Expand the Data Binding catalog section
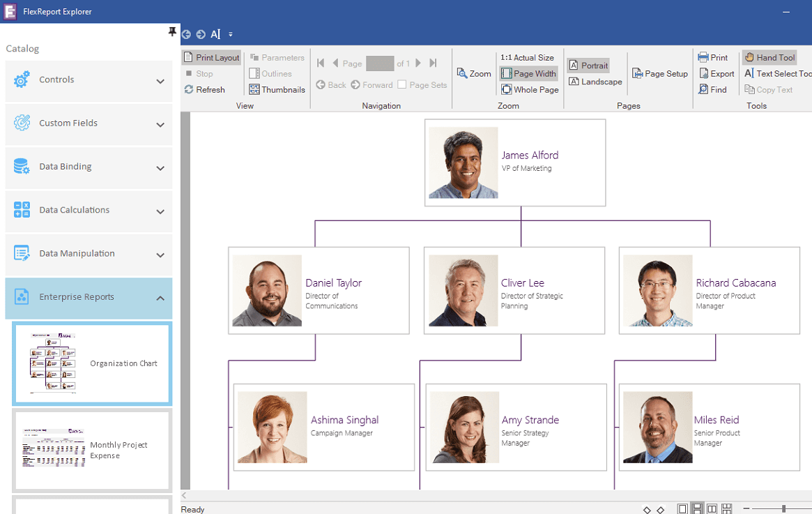Viewport: 812px width, 514px height. 160,168
